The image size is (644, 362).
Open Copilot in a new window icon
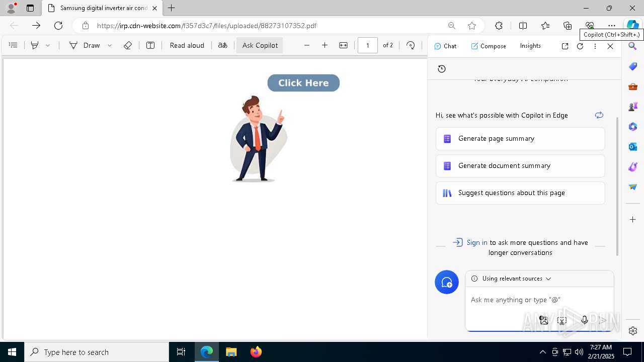(x=565, y=46)
